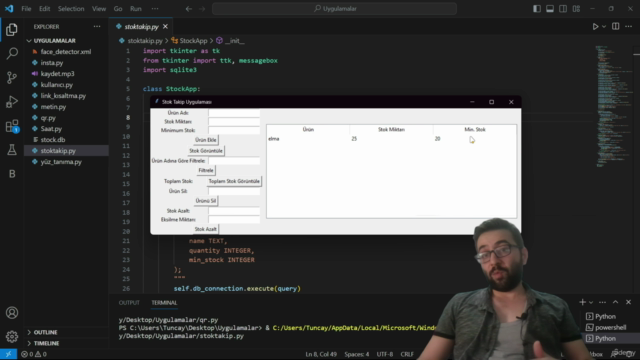Select the elma row in stock table
Screen dimensions: 640x360
[x=391, y=139]
